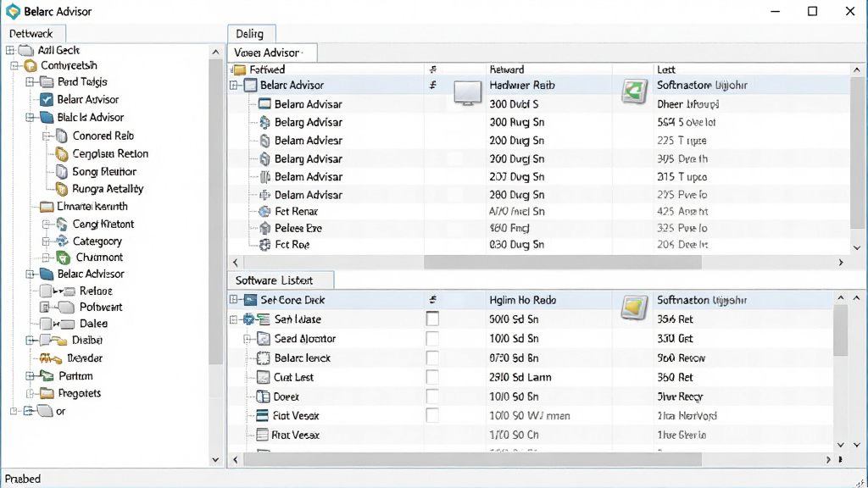Expand the Seed Aloantor row
The width and height of the screenshot is (868, 488).
248,339
